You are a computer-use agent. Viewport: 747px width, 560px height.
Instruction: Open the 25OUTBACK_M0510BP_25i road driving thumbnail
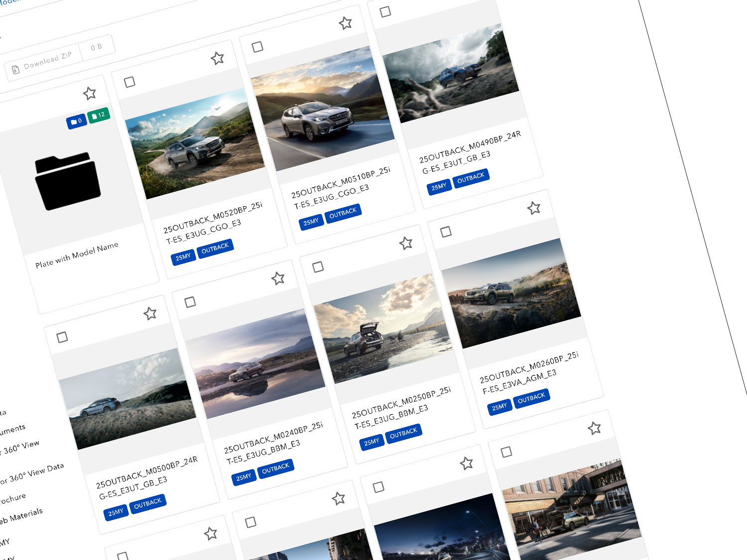[323, 109]
